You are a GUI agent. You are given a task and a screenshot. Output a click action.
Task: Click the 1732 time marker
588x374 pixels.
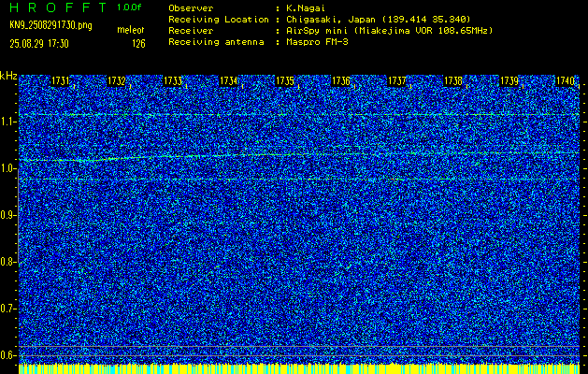(117, 81)
